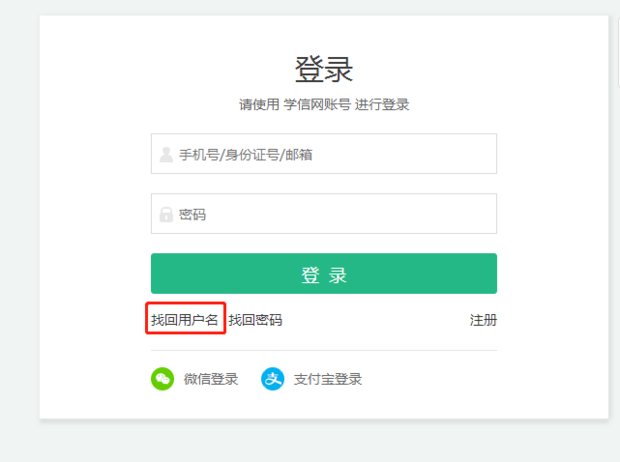Click the 请使用 words in subtitle

point(259,104)
